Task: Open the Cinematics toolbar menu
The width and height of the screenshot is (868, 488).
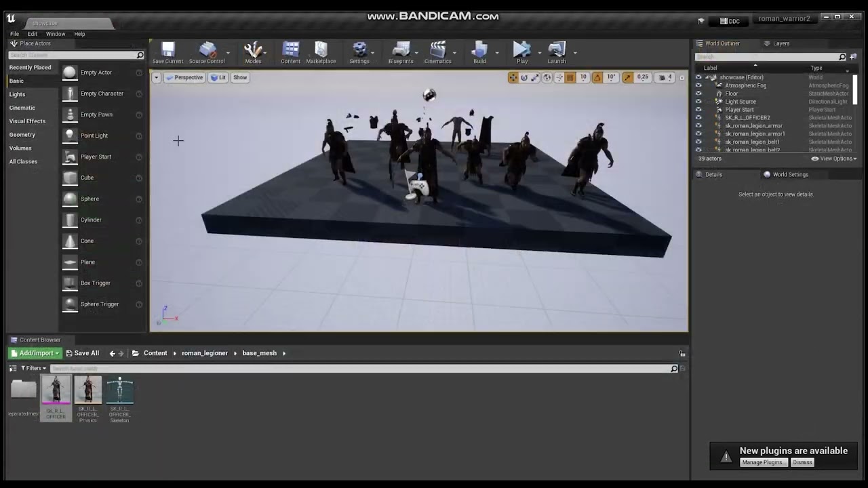Action: click(437, 52)
